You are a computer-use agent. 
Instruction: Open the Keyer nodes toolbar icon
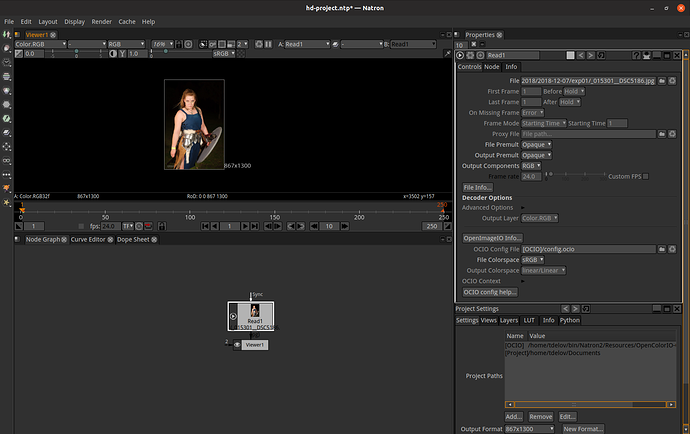point(7,119)
